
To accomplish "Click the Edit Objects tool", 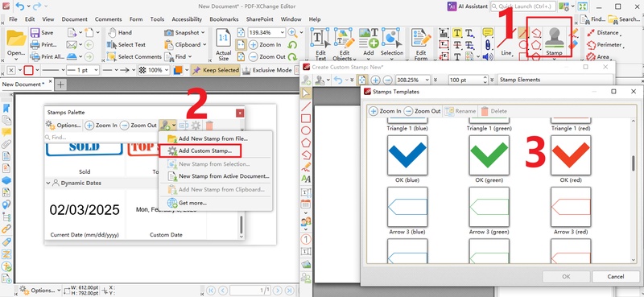I will [x=344, y=44].
